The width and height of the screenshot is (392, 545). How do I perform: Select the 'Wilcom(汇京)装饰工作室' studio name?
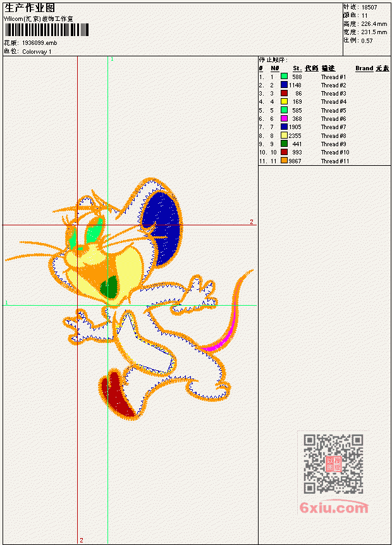pos(39,19)
